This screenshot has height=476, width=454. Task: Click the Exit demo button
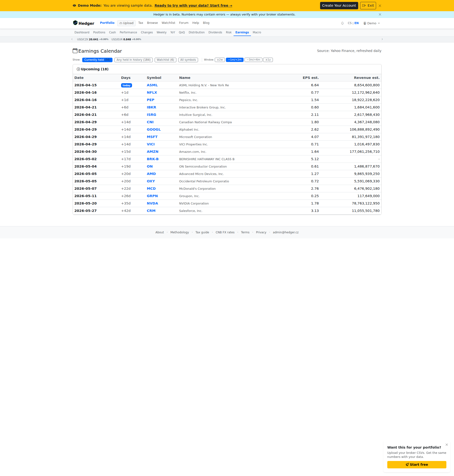coord(368,5)
